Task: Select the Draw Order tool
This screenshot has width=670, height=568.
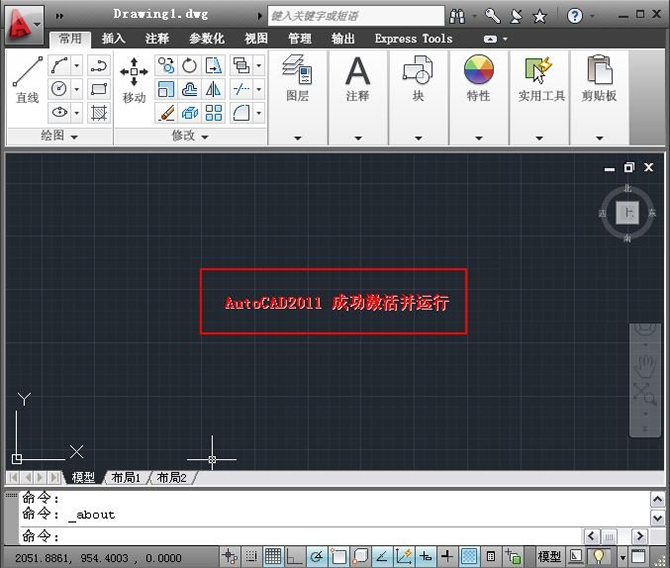Action: pos(241,65)
